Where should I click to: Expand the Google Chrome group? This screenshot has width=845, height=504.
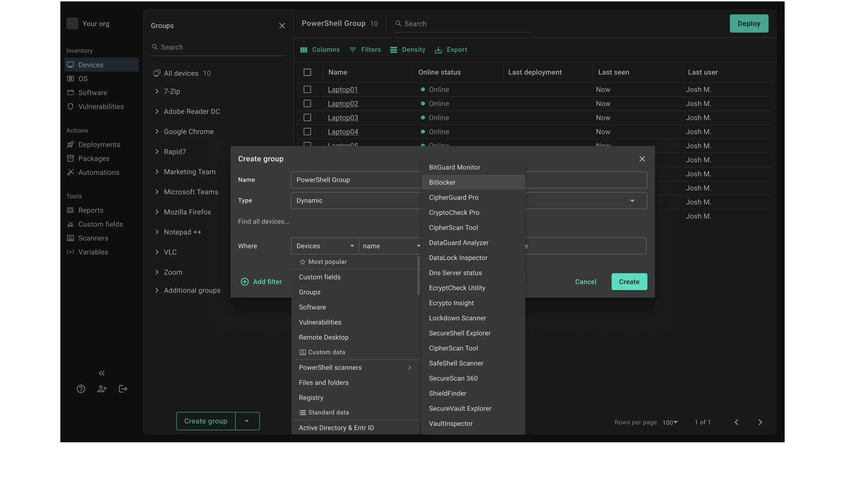tap(157, 132)
